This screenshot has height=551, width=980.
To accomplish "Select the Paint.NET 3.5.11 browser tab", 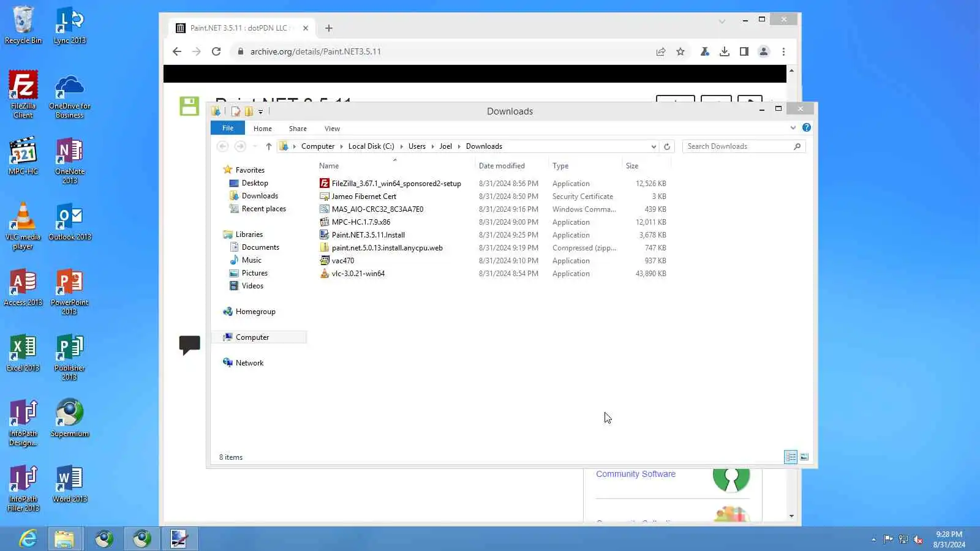I will pyautogui.click(x=242, y=28).
